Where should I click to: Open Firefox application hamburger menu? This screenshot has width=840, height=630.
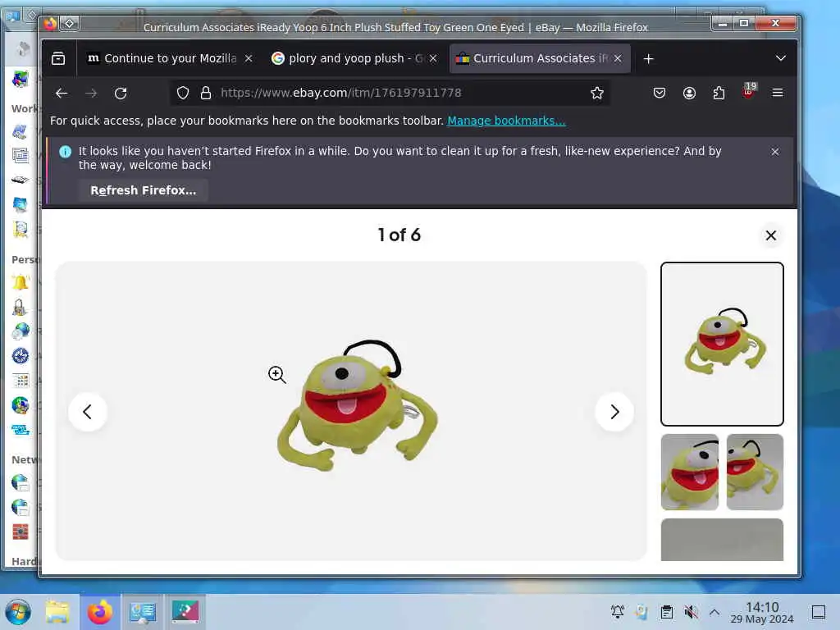tap(778, 94)
